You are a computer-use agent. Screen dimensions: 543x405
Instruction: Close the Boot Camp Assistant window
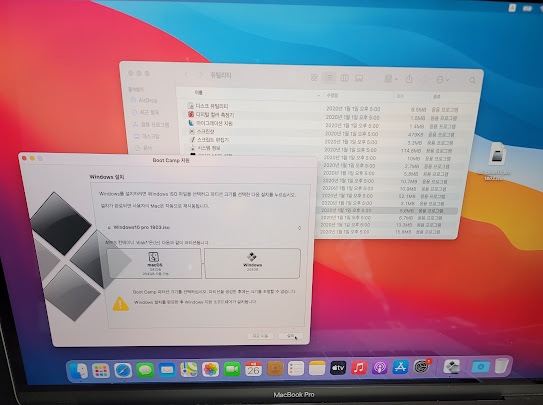24,158
